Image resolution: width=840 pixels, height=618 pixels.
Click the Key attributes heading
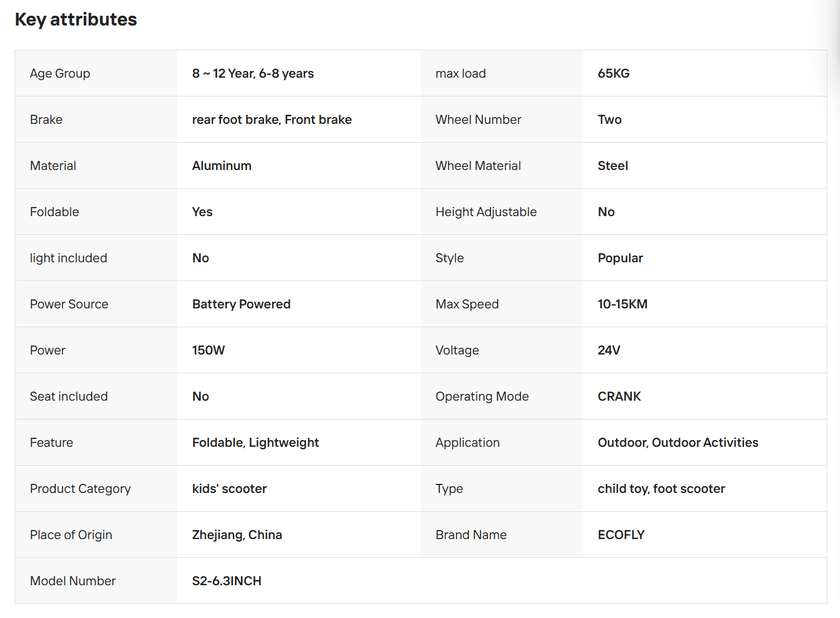(76, 19)
